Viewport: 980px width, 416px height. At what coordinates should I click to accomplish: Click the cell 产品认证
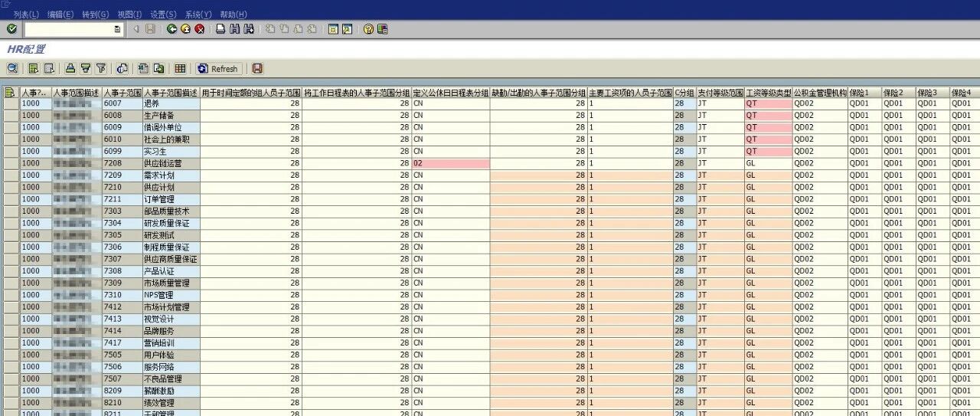171,271
